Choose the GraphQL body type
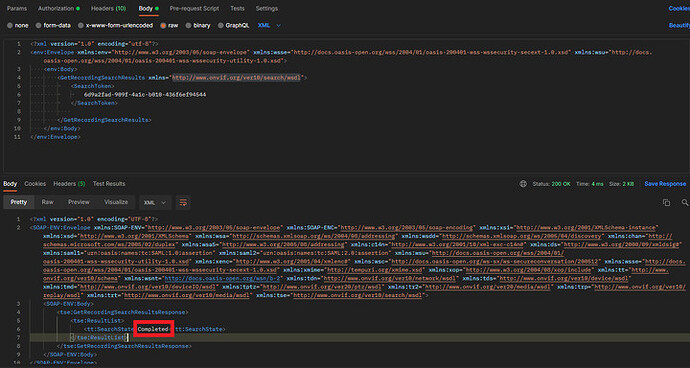 pyautogui.click(x=234, y=26)
